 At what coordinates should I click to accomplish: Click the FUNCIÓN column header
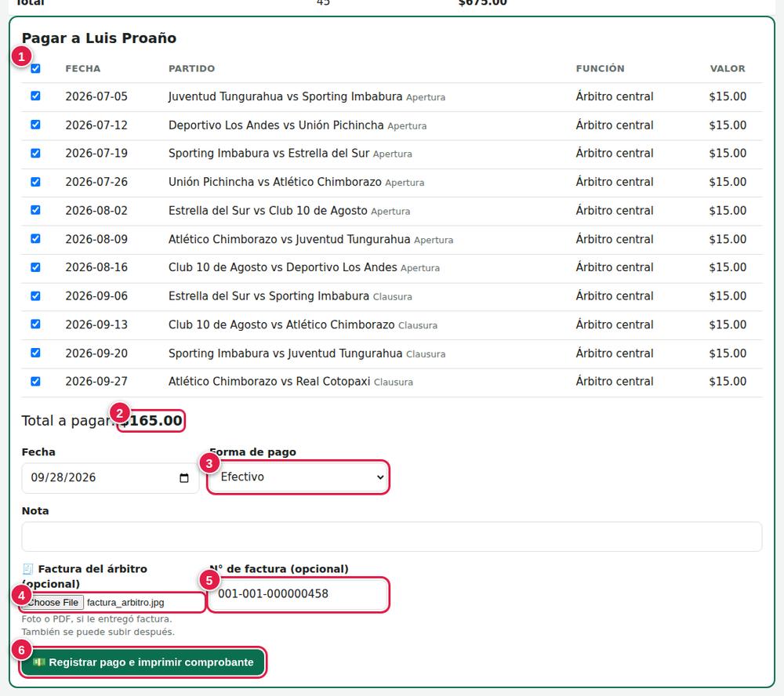600,68
